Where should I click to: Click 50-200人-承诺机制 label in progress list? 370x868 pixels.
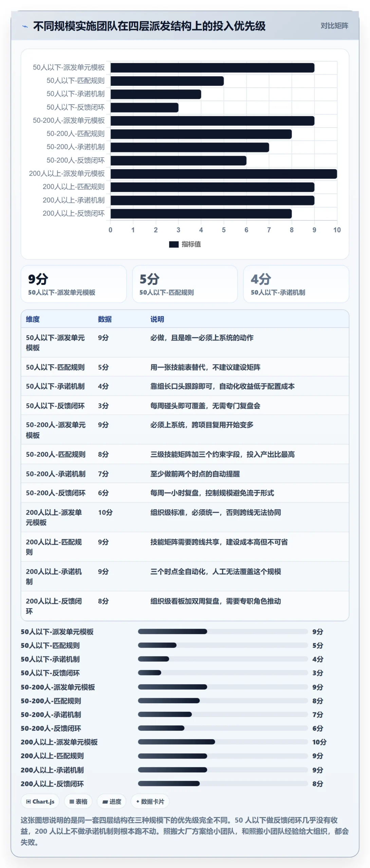coord(51,714)
